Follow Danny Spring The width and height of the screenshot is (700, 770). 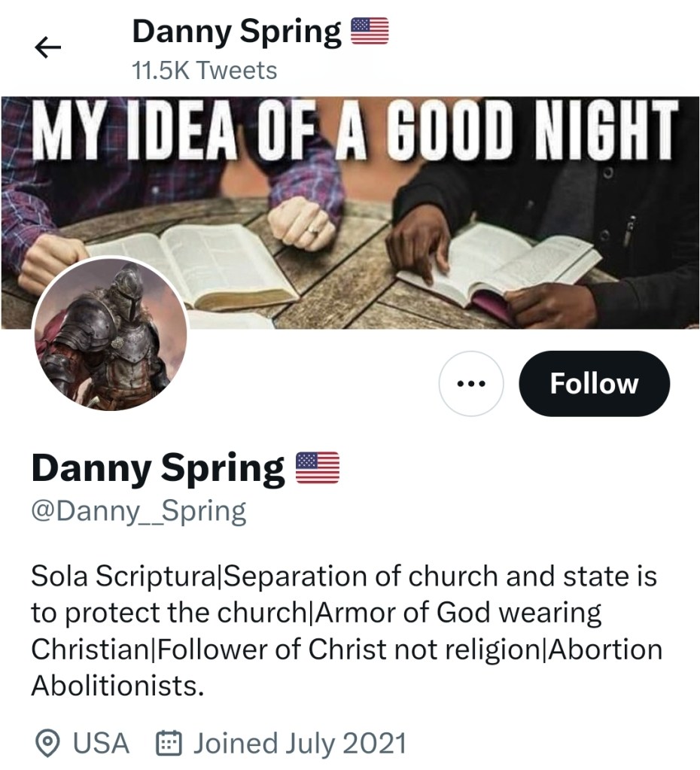[594, 384]
